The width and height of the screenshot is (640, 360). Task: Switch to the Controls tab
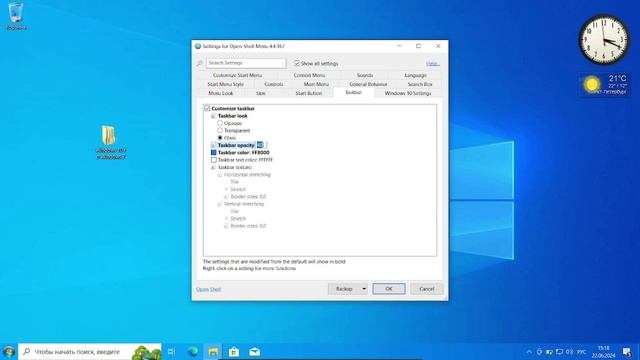273,84
